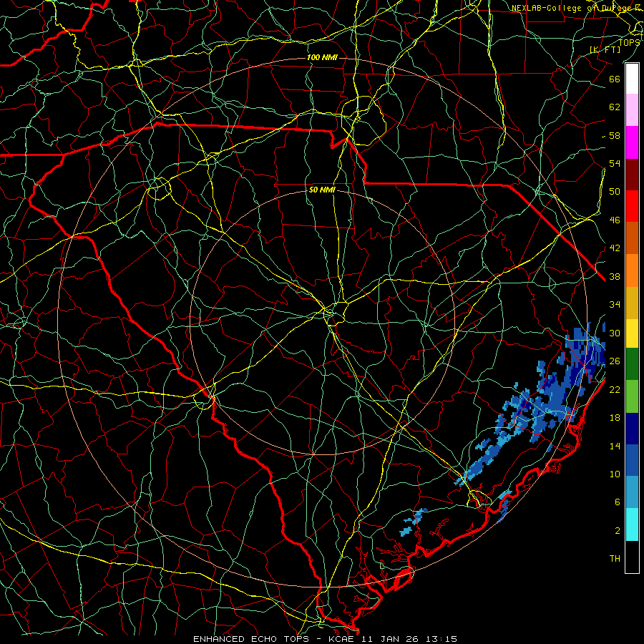644x644 pixels.
Task: Click the legend value 30
Action: pyautogui.click(x=615, y=333)
